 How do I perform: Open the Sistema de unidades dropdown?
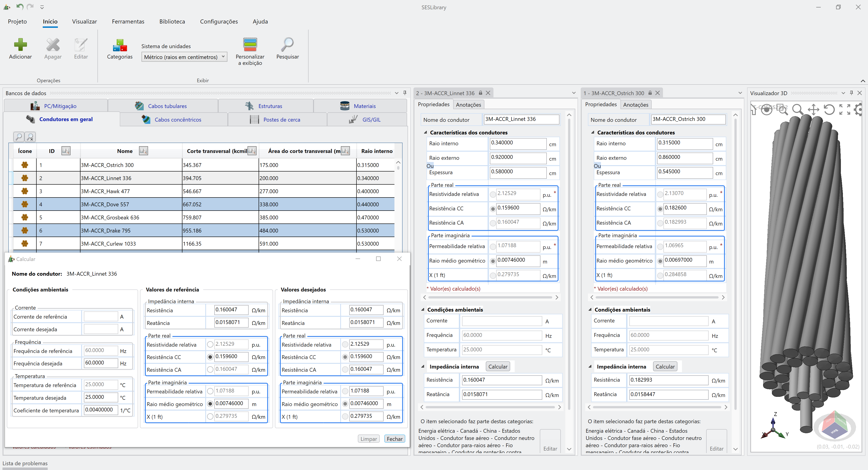pyautogui.click(x=184, y=57)
